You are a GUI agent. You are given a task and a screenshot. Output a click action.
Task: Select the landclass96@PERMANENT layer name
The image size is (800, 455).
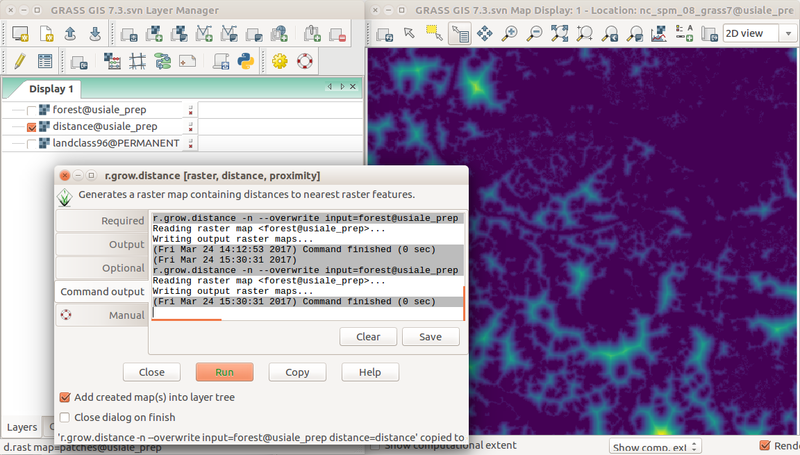(116, 143)
